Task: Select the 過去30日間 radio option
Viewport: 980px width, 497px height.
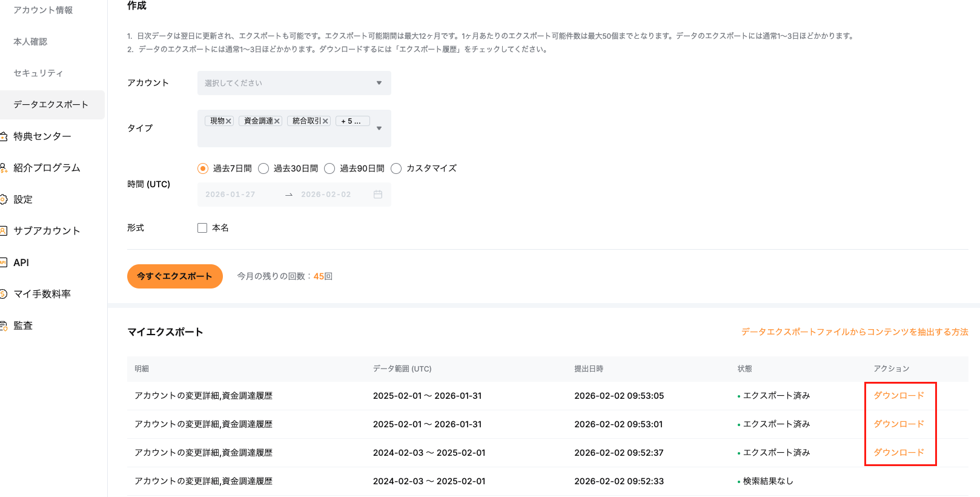Action: [x=263, y=168]
